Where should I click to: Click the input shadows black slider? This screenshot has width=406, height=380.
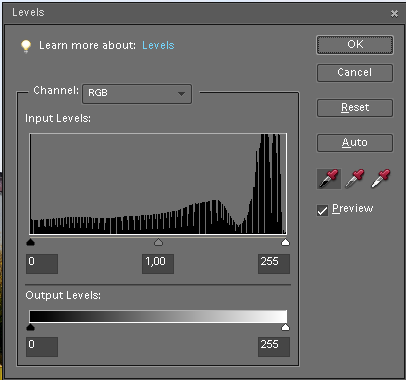[30, 242]
